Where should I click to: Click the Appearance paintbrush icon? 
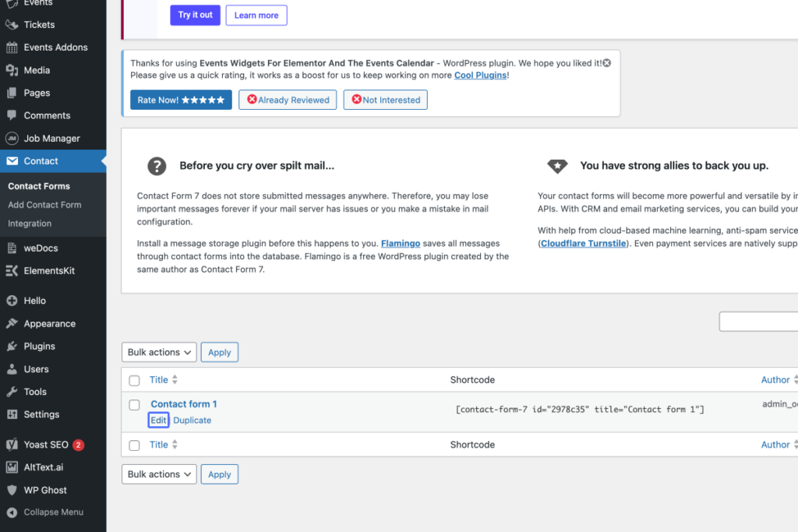[12, 323]
